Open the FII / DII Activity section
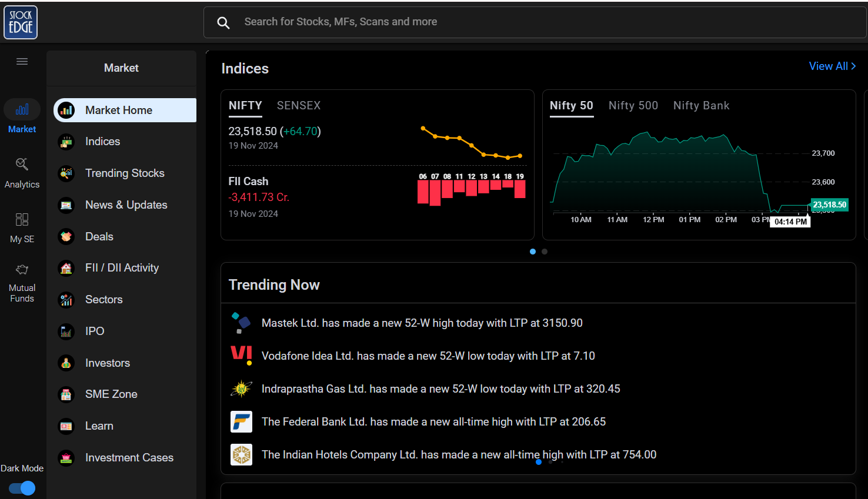Image resolution: width=868 pixels, height=499 pixels. coord(66,267)
